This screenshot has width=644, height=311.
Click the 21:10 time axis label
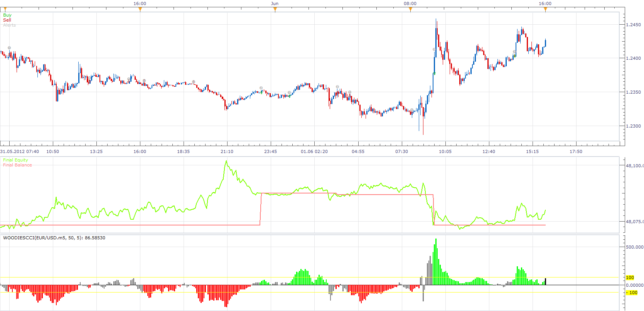click(227, 151)
